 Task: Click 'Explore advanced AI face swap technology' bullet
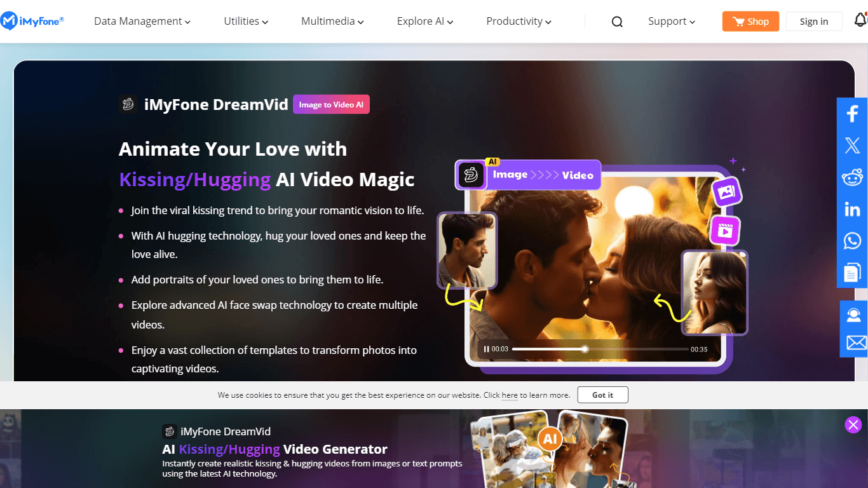pyautogui.click(x=275, y=315)
